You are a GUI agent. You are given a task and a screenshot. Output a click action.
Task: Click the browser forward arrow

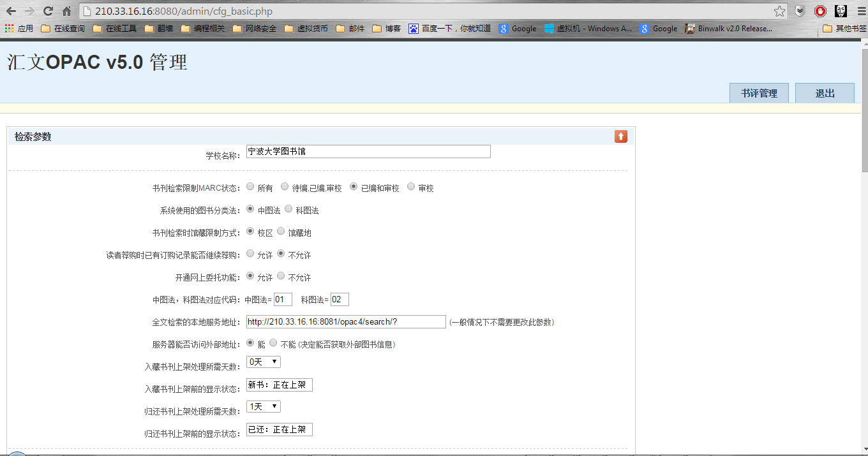29,11
